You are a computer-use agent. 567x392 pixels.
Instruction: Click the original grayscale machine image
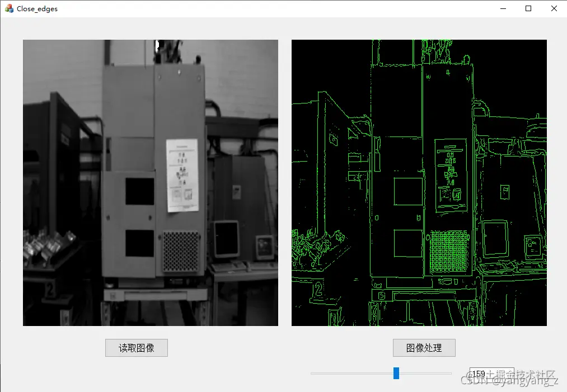pyautogui.click(x=150, y=182)
